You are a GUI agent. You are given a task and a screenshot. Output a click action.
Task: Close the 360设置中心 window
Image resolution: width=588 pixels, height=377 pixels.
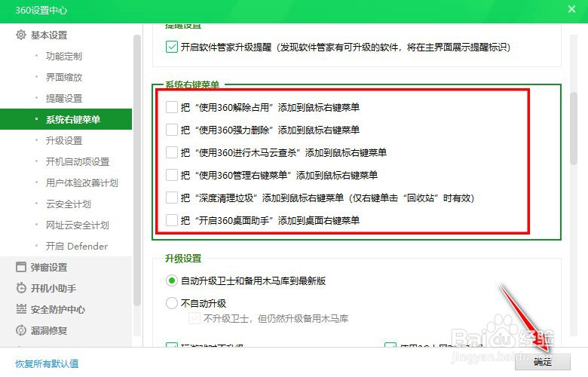click(571, 9)
